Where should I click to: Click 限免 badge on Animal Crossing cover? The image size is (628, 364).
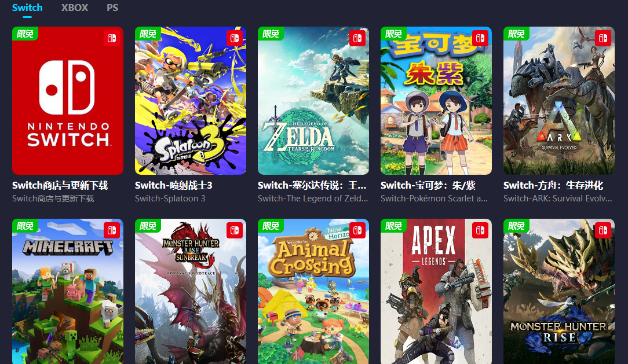coord(271,226)
